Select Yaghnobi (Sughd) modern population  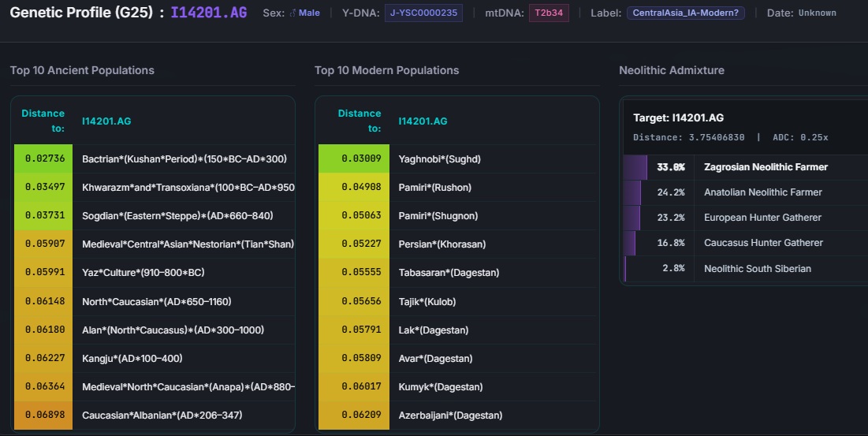pos(457,158)
